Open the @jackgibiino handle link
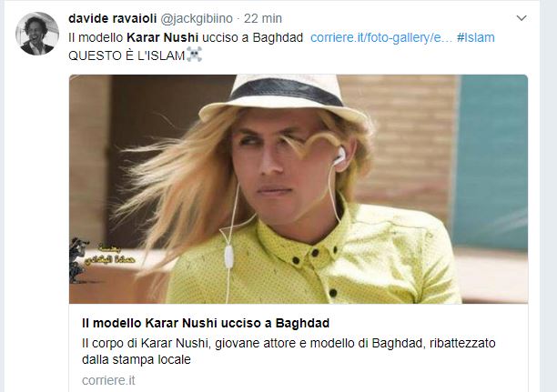The image size is (557, 392). [x=197, y=18]
